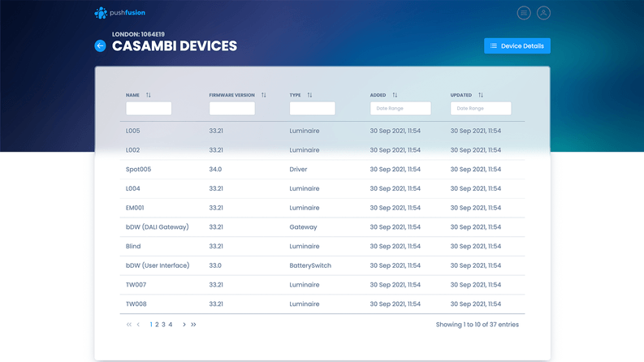
Task: Open the Updated date range picker
Action: pyautogui.click(x=481, y=108)
